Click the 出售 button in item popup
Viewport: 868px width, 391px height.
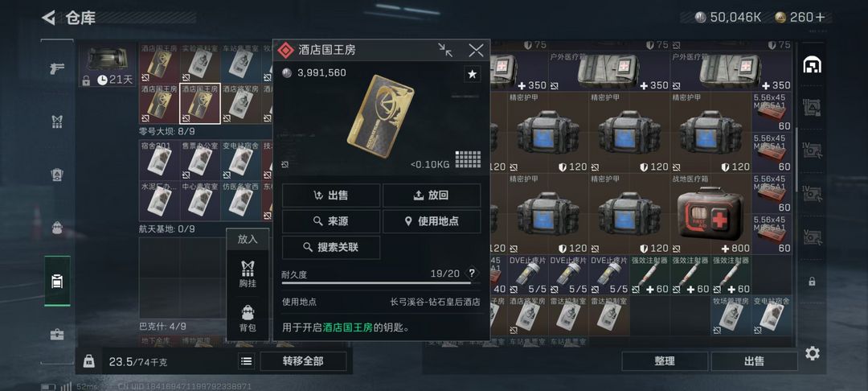click(x=331, y=195)
